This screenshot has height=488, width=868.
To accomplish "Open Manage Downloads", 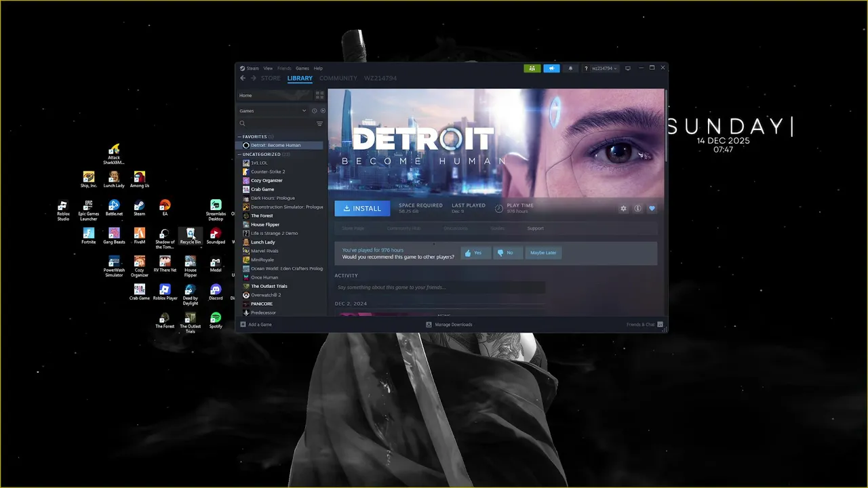I will (x=449, y=325).
